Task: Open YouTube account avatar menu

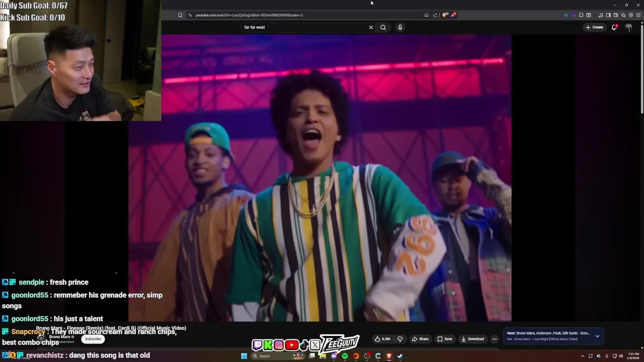Action: point(628,27)
